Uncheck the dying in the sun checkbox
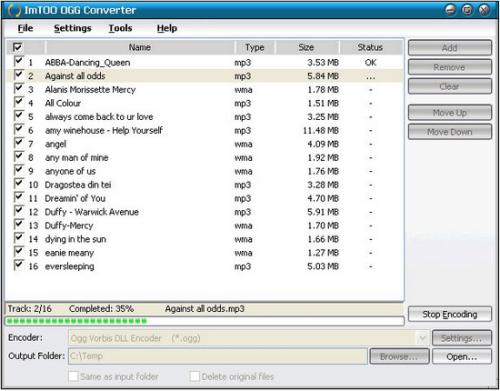Viewport: 500px width, 391px height. (18, 238)
